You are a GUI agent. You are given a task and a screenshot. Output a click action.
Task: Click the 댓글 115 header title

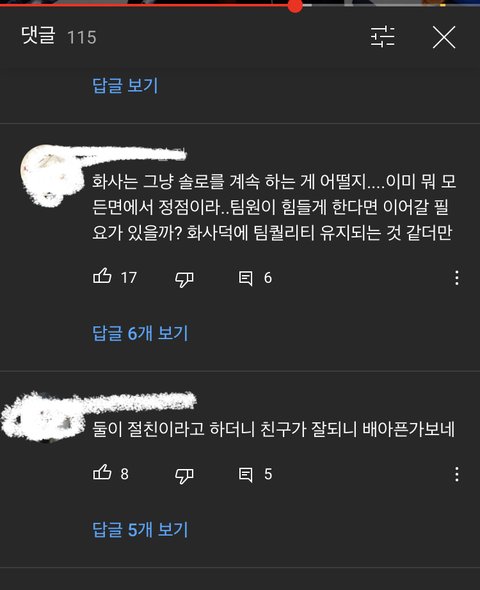click(x=59, y=36)
